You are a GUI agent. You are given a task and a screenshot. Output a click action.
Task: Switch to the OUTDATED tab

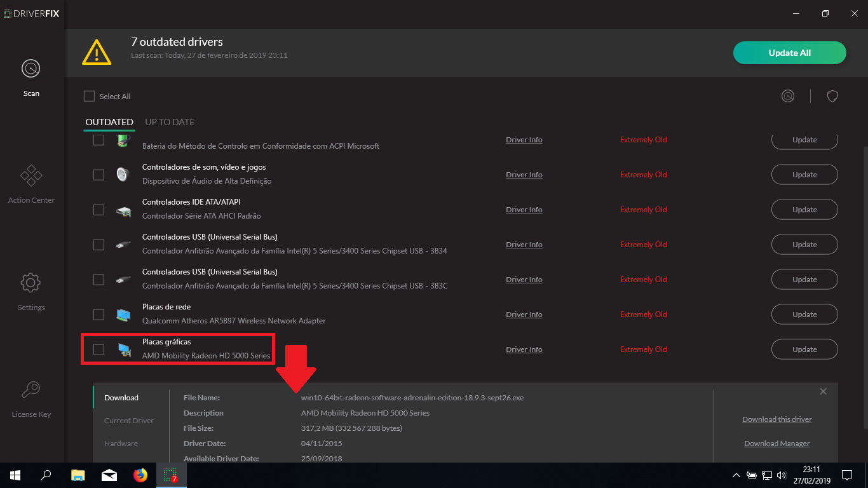tap(109, 122)
